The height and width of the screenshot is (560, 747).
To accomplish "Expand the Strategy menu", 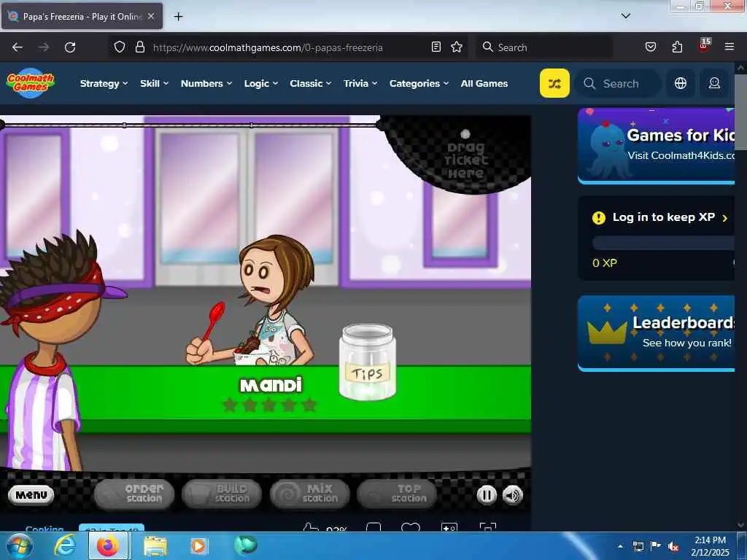I will [x=104, y=83].
